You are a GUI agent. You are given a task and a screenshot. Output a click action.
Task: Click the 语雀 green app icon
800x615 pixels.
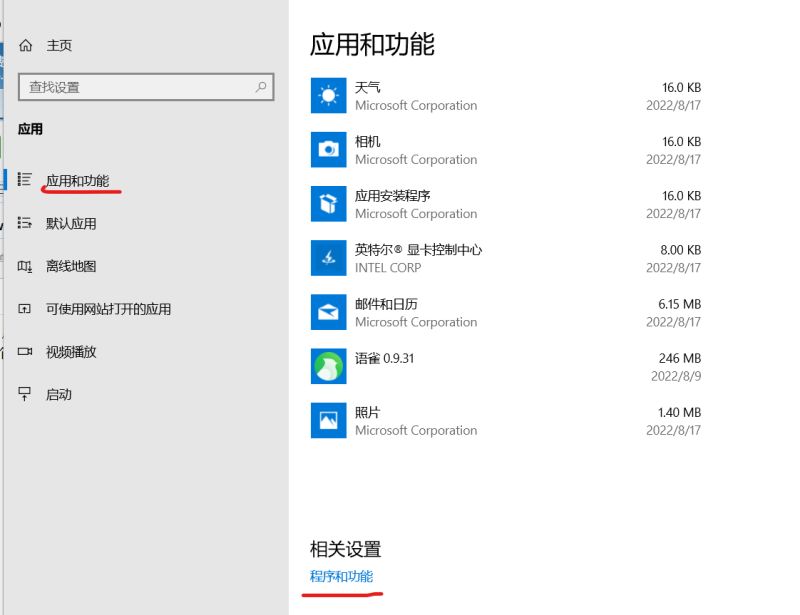coord(329,365)
